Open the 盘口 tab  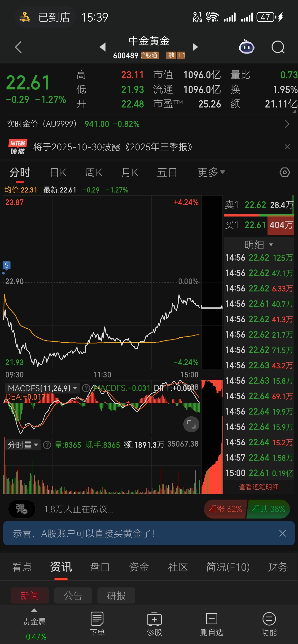pyautogui.click(x=100, y=567)
